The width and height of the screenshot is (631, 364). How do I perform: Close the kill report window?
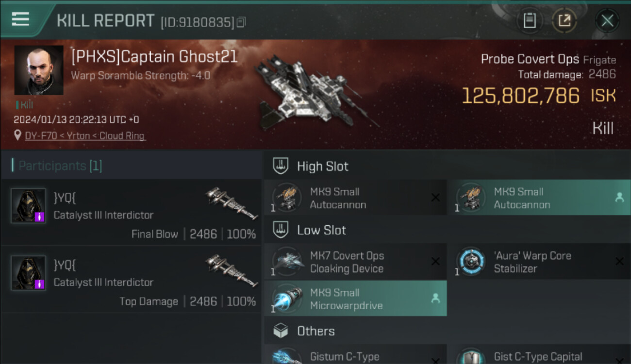[x=607, y=21]
